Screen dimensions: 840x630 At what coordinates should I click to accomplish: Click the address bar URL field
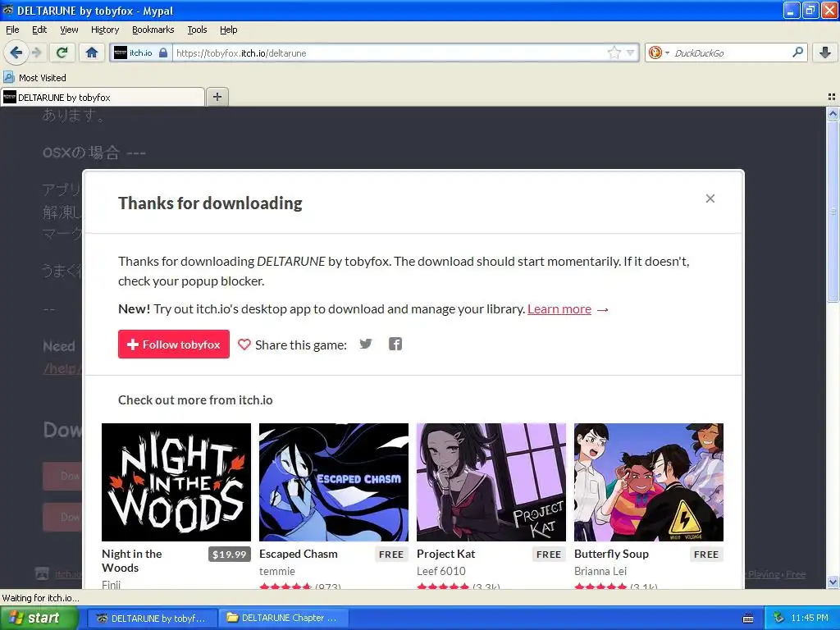[x=390, y=53]
